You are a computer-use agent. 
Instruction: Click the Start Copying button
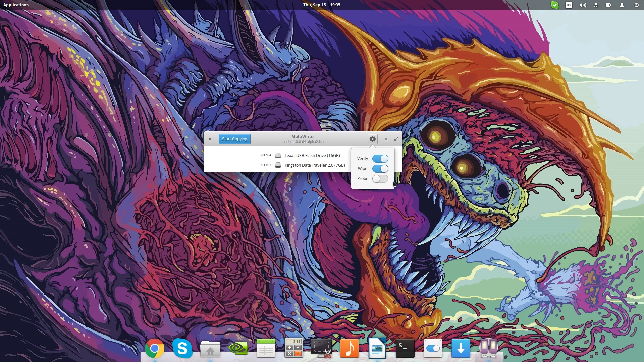[x=234, y=139]
